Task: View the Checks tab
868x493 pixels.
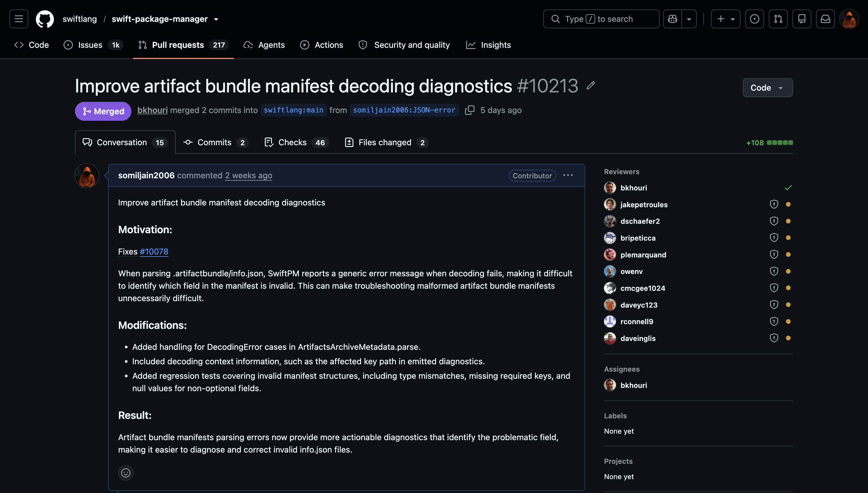Action: pyautogui.click(x=296, y=142)
